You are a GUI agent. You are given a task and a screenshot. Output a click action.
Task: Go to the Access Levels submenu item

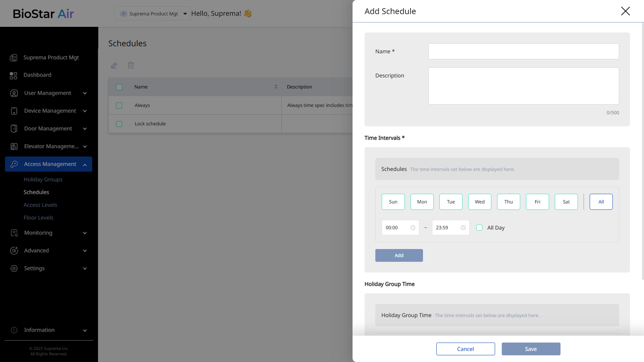pyautogui.click(x=40, y=205)
